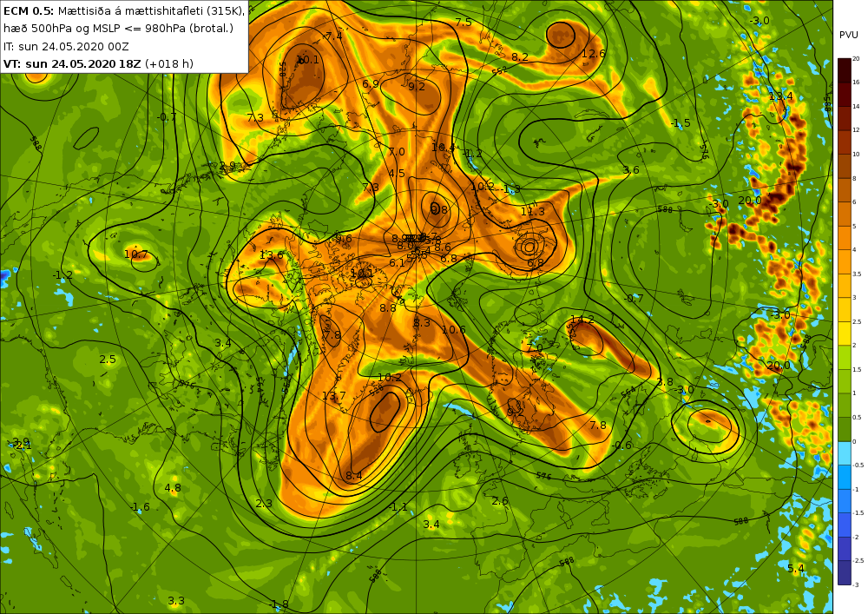Pick the yellow swatch between 2 and 2.5
Image resolution: width=868 pixels, height=614 pixels.
845,333
